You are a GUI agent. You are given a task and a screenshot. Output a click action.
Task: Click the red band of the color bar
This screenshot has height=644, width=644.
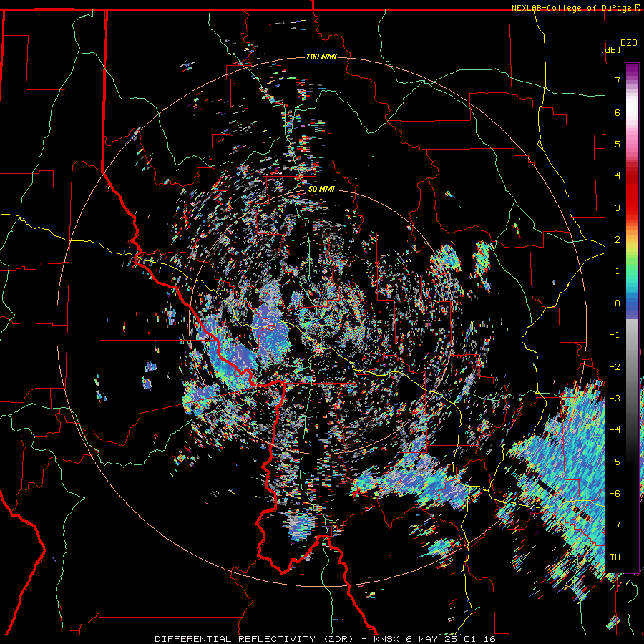[632, 193]
